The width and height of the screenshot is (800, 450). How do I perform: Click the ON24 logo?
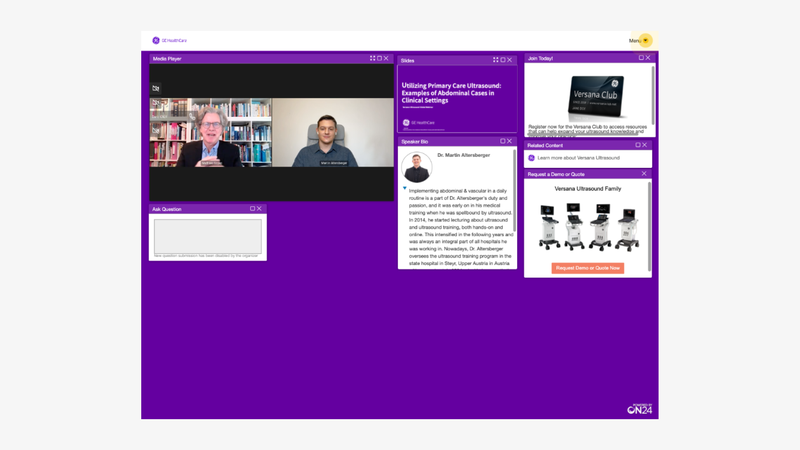coord(640,409)
